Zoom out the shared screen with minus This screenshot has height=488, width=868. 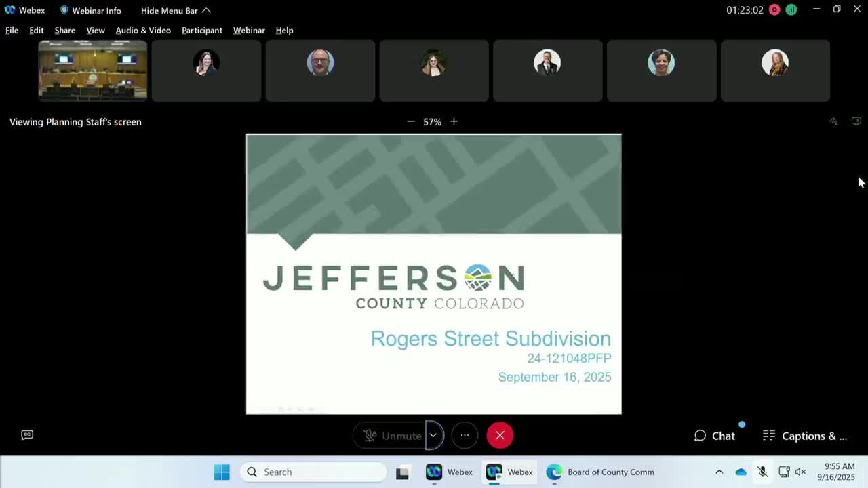[x=410, y=121]
